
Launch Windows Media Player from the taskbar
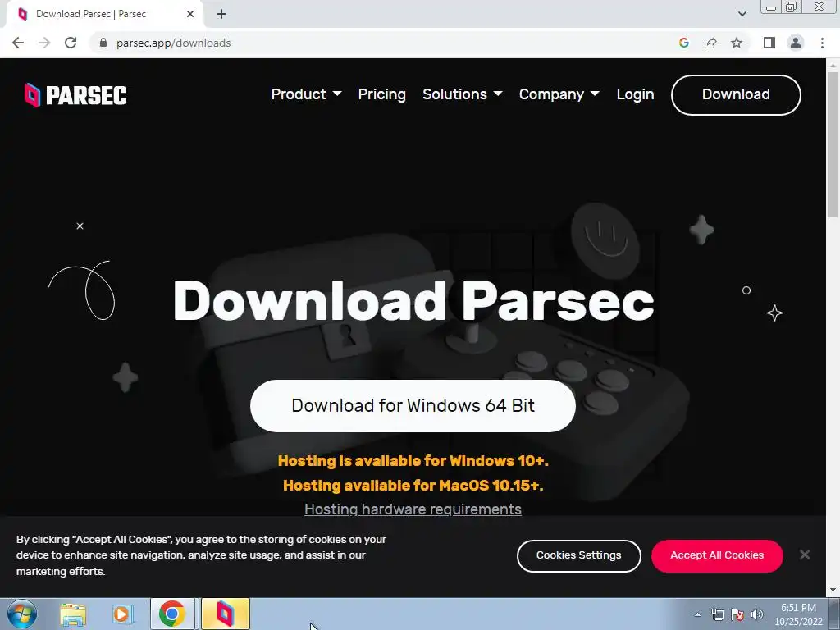pyautogui.click(x=122, y=614)
